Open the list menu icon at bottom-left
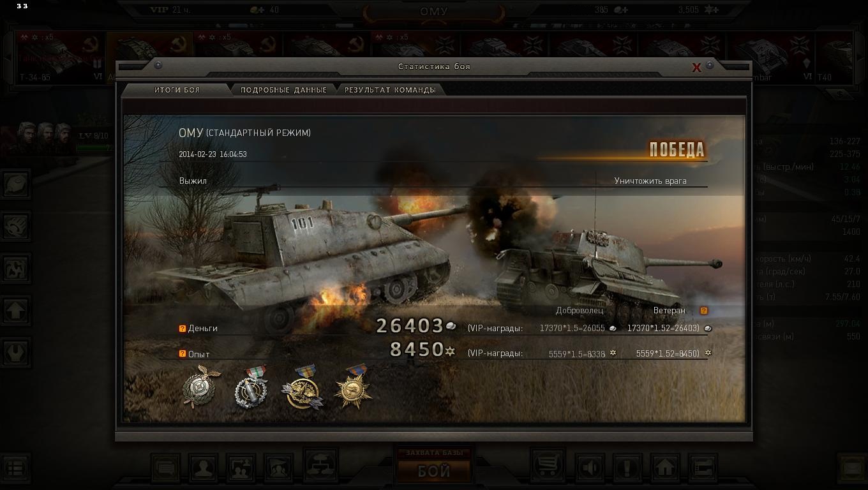The width and height of the screenshot is (868, 490). coord(15,468)
